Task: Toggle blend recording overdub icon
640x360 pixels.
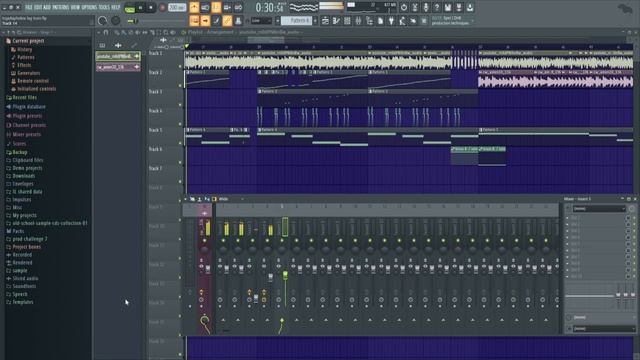Action: (227, 7)
